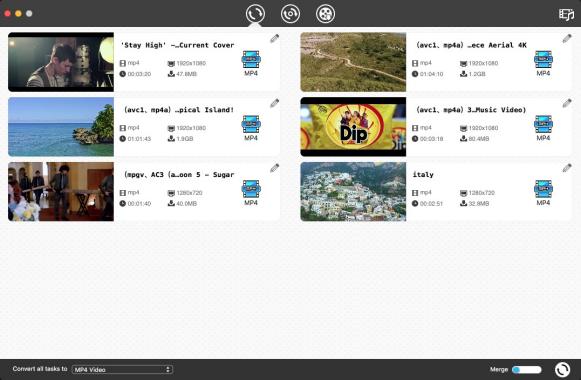Image resolution: width=581 pixels, height=380 pixels.
Task: Click the 'italy' video title
Action: tap(423, 175)
